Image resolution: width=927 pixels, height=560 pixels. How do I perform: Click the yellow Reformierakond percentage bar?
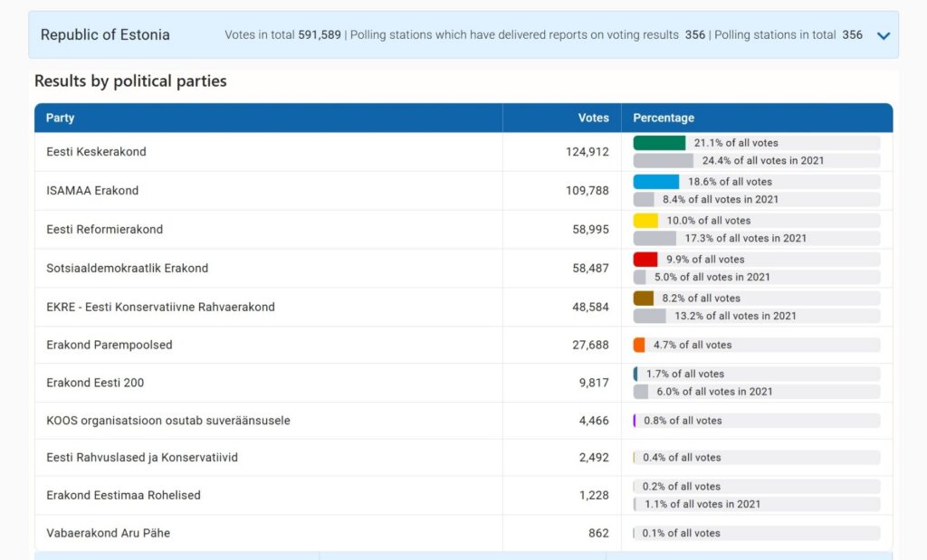click(645, 221)
